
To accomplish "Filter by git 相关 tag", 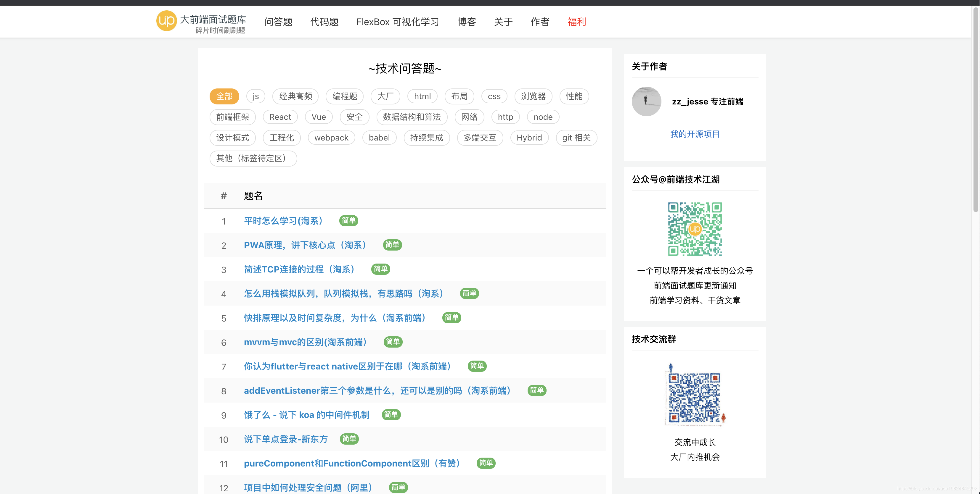I will point(576,138).
